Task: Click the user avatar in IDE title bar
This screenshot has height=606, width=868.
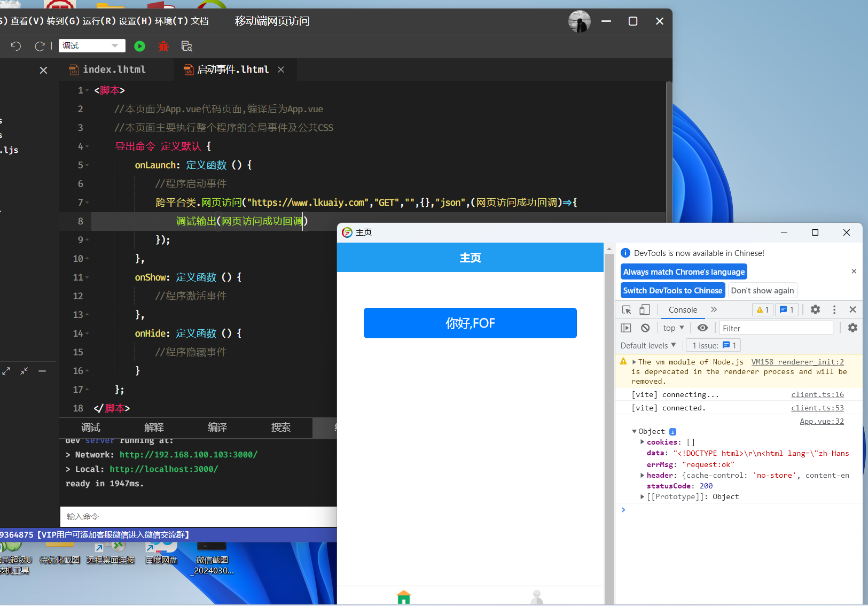Action: (x=580, y=21)
